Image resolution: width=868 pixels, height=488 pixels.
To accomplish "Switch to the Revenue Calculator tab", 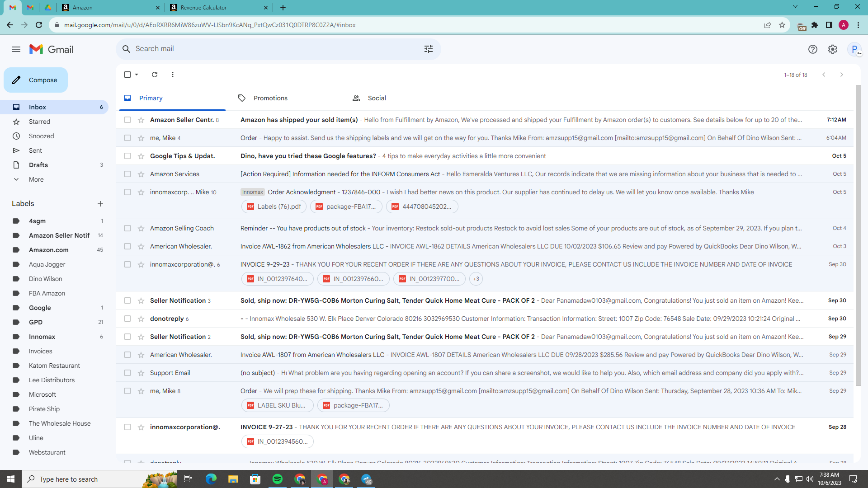I will click(219, 8).
